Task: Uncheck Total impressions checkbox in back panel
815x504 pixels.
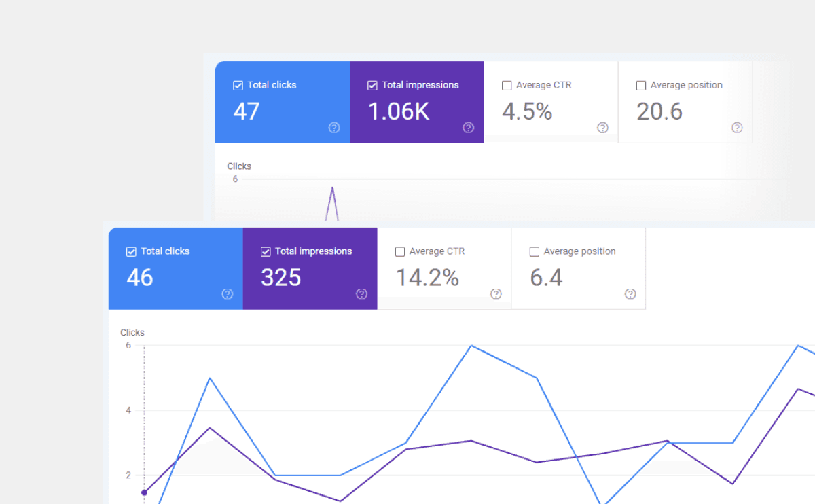Action: click(x=372, y=86)
